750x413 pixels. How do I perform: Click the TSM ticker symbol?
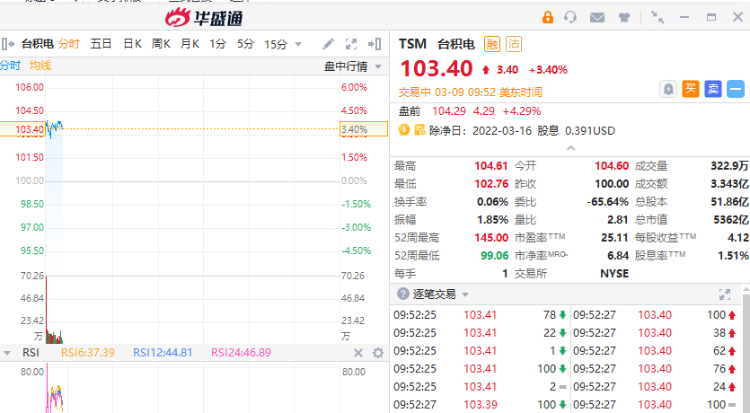[x=413, y=44]
